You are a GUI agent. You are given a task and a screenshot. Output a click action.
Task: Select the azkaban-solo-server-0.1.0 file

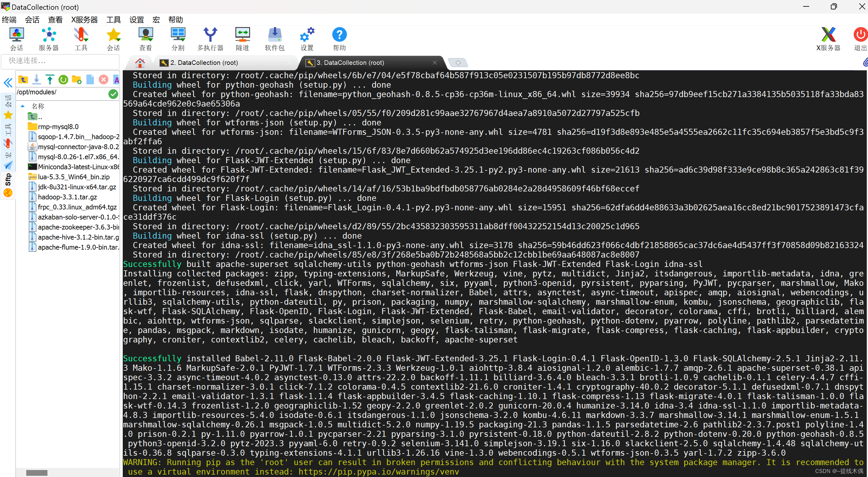(x=74, y=217)
